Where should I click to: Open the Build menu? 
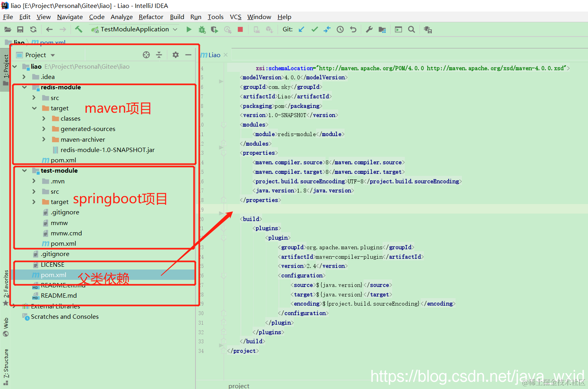coord(177,17)
